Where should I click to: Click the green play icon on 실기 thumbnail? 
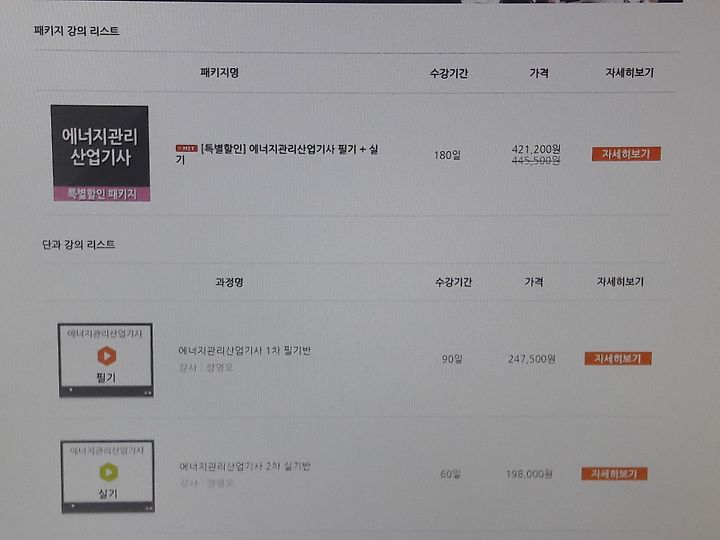point(109,472)
